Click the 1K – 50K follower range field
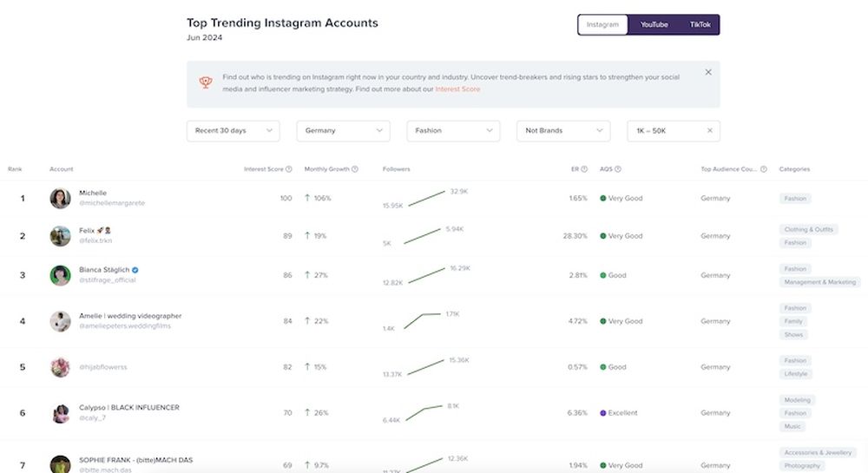 pyautogui.click(x=674, y=131)
